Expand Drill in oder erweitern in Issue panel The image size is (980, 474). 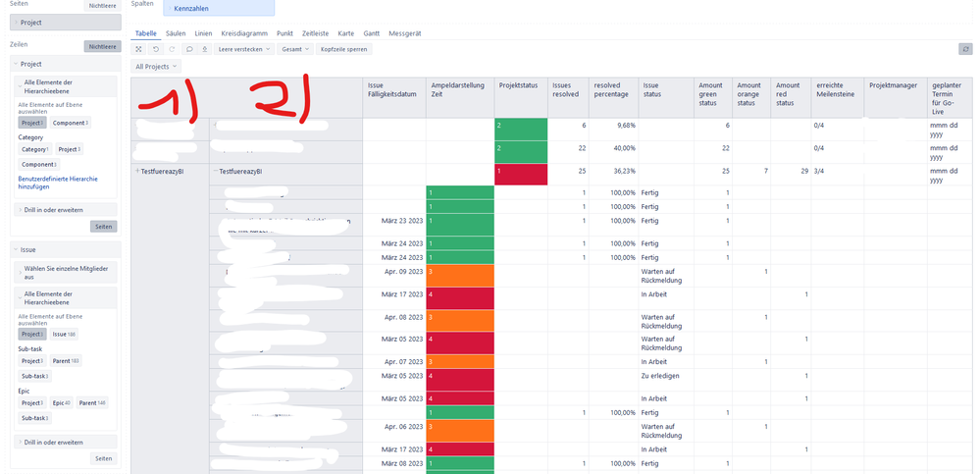pyautogui.click(x=66, y=443)
